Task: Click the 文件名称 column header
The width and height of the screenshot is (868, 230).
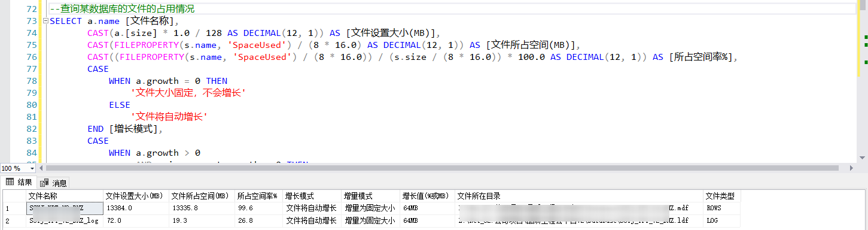Action: (x=64, y=196)
